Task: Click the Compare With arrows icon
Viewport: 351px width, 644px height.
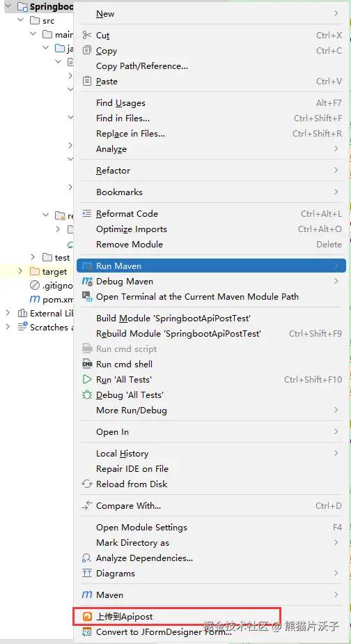Action: tap(86, 505)
